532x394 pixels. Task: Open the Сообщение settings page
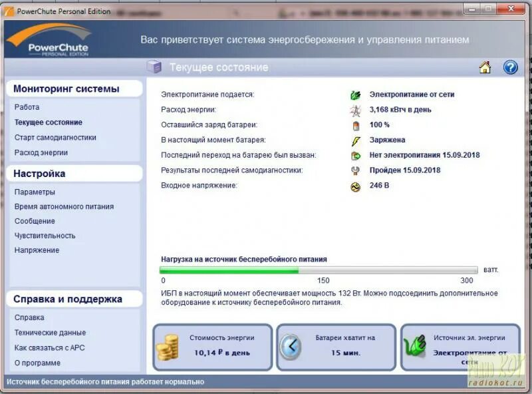tap(35, 221)
